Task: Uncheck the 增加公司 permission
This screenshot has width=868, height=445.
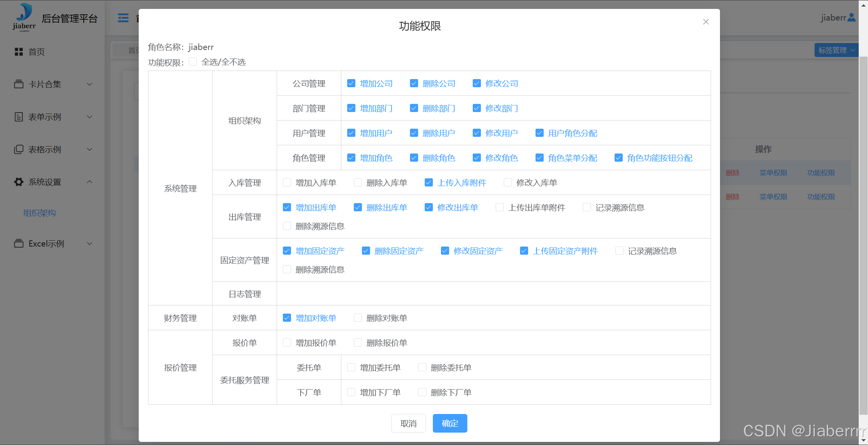Action: (x=351, y=83)
